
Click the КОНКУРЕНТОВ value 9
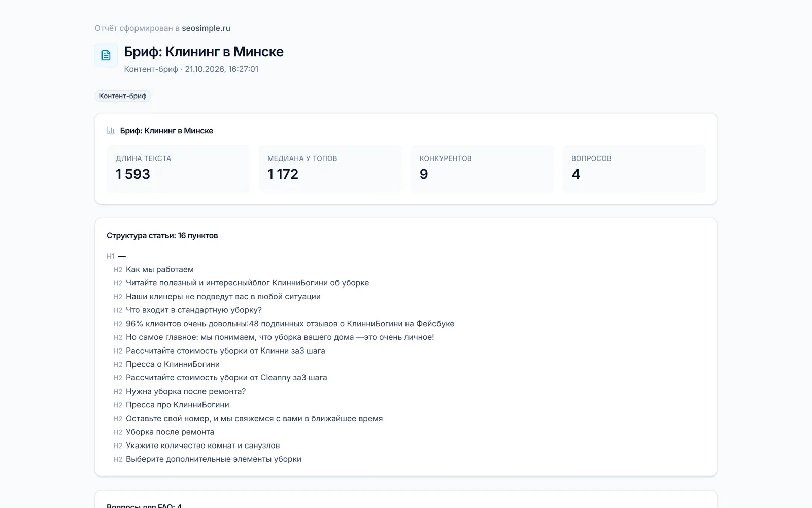(x=424, y=174)
